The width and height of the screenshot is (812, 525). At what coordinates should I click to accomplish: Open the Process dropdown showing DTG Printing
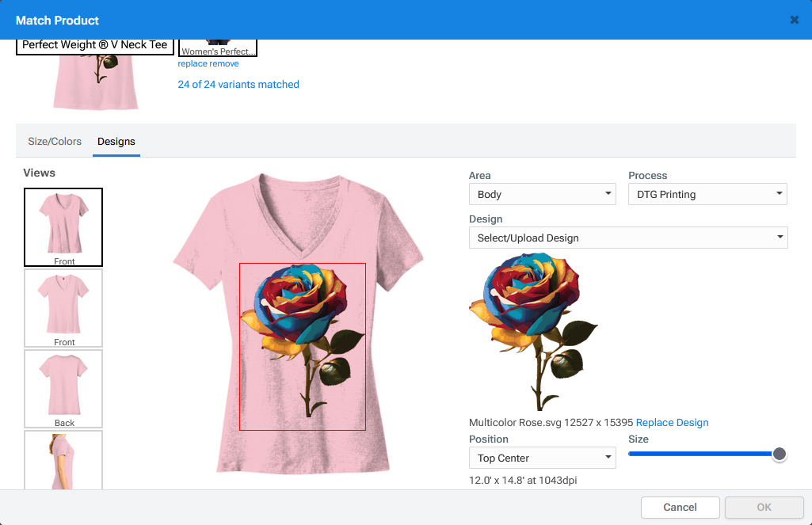(x=707, y=194)
